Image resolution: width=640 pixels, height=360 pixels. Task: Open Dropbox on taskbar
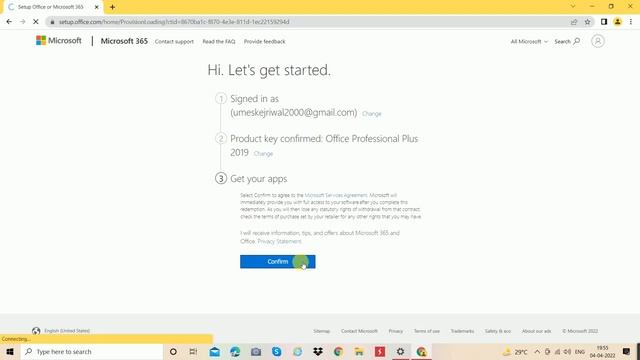tap(318, 351)
